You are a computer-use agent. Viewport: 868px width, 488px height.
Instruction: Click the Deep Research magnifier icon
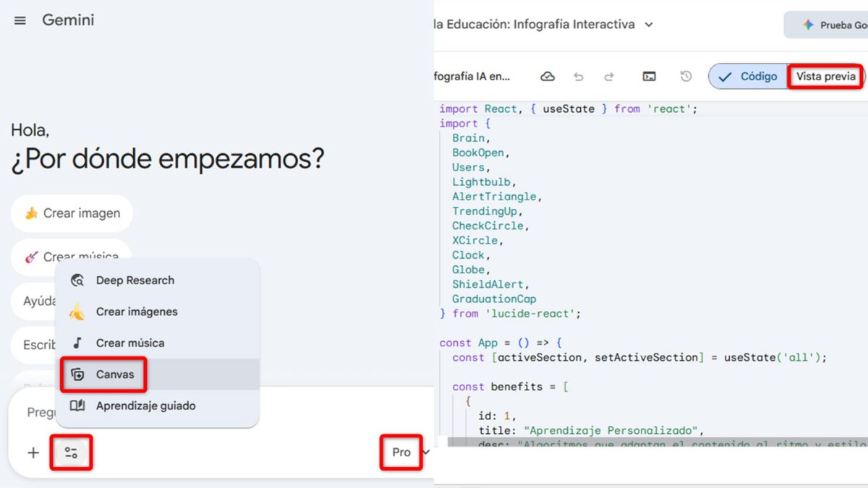[77, 281]
